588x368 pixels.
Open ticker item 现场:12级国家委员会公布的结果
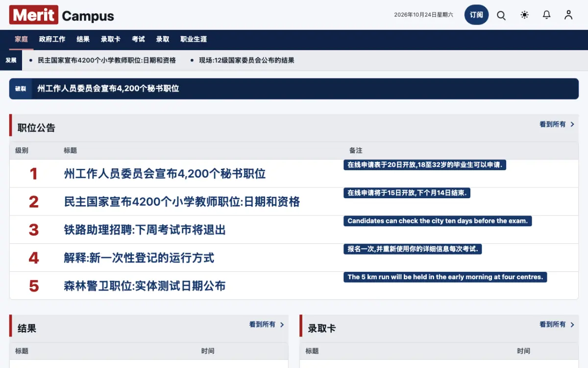pyautogui.click(x=246, y=60)
